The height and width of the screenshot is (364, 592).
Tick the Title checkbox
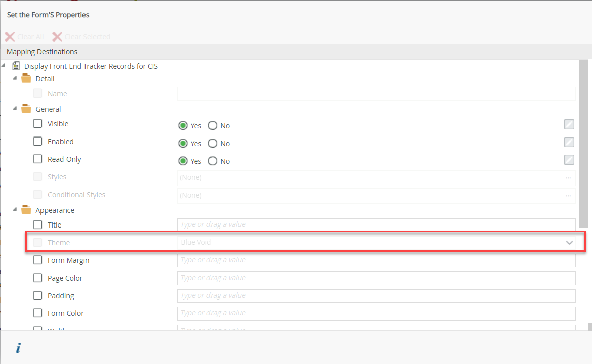37,225
